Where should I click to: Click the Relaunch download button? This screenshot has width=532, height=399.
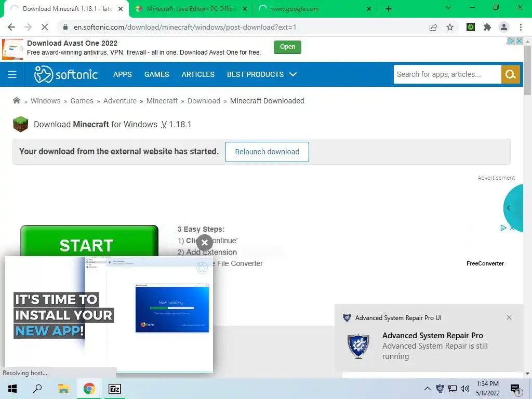pyautogui.click(x=267, y=152)
